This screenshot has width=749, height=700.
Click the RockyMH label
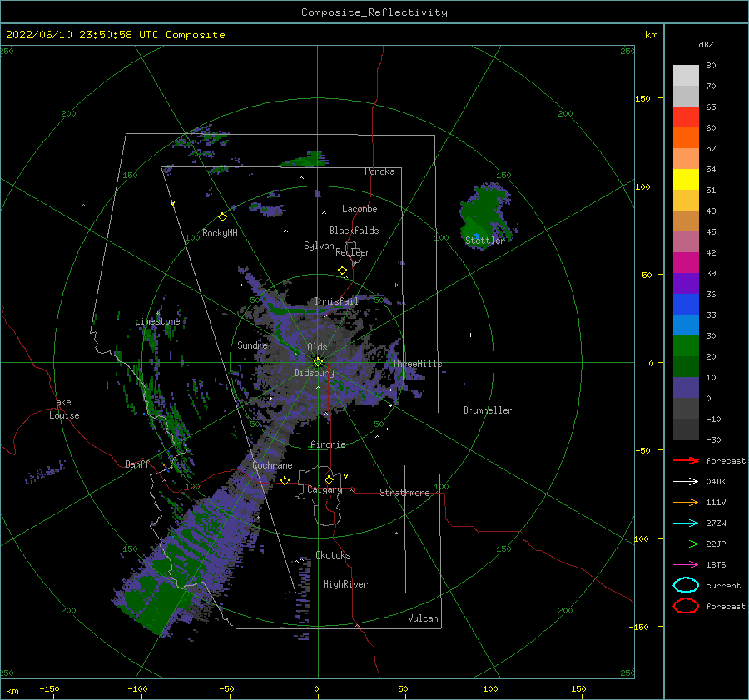[x=220, y=233]
